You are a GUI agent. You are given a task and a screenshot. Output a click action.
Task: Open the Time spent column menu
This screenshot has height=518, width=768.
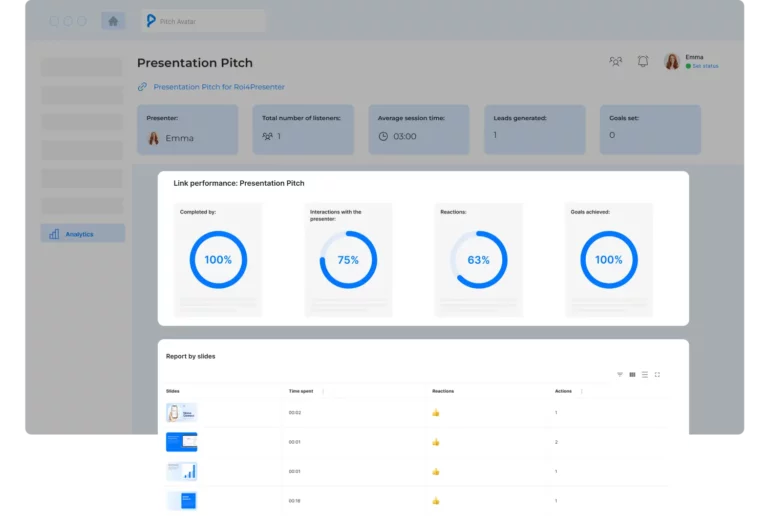(x=322, y=391)
